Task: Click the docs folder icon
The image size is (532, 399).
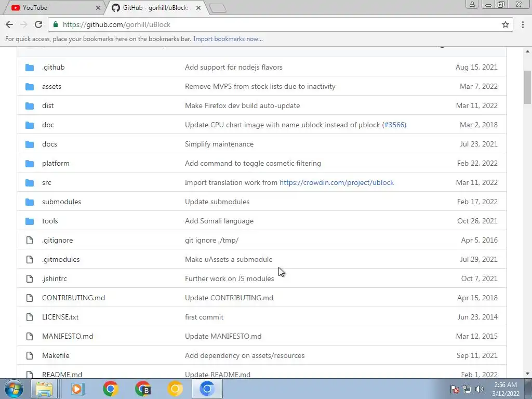Action: click(30, 144)
